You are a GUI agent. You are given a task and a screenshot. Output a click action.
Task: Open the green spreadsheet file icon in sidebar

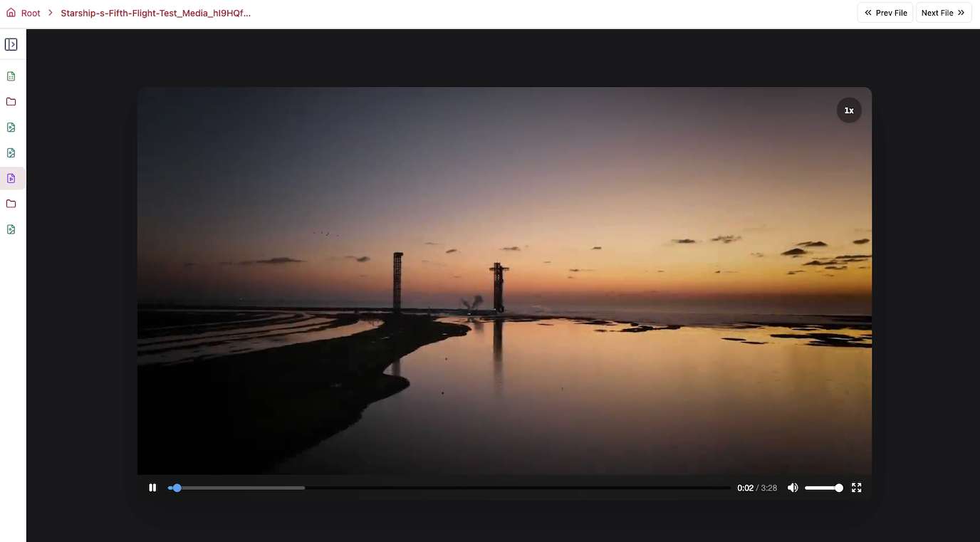11,76
